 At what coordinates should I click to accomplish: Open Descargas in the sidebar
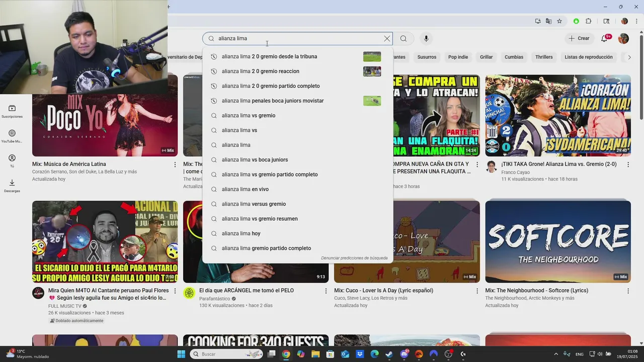[x=12, y=186]
